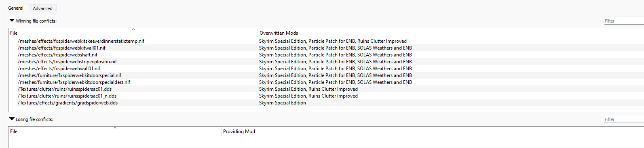644x148 pixels.
Task: Select fxspiderwebkitdoorspecialdest.nif file entry
Action: tap(326, 82)
